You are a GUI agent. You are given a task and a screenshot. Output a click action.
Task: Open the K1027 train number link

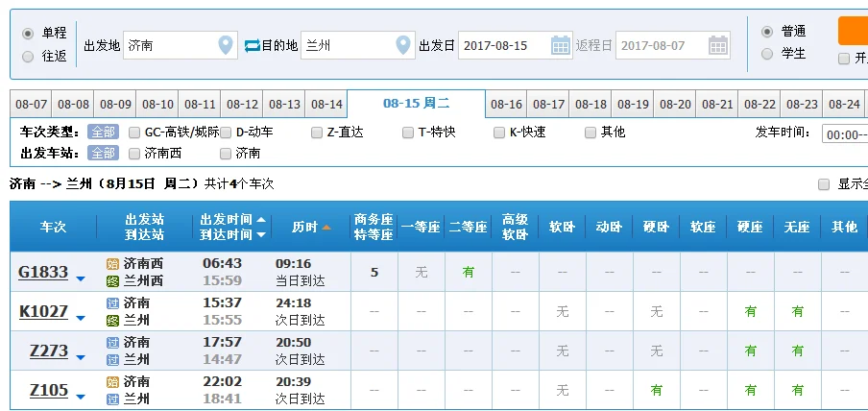coord(44,311)
